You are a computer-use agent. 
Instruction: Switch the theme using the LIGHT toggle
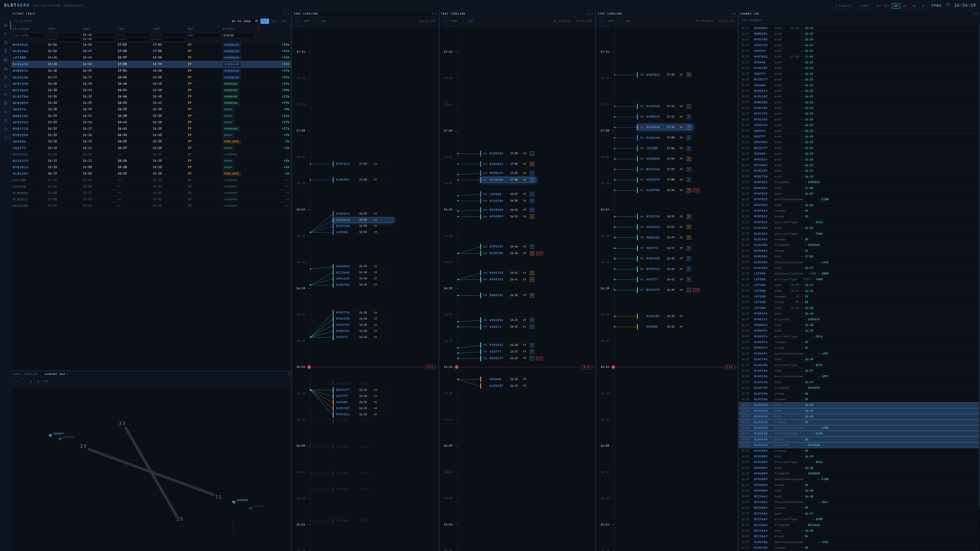(865, 6)
